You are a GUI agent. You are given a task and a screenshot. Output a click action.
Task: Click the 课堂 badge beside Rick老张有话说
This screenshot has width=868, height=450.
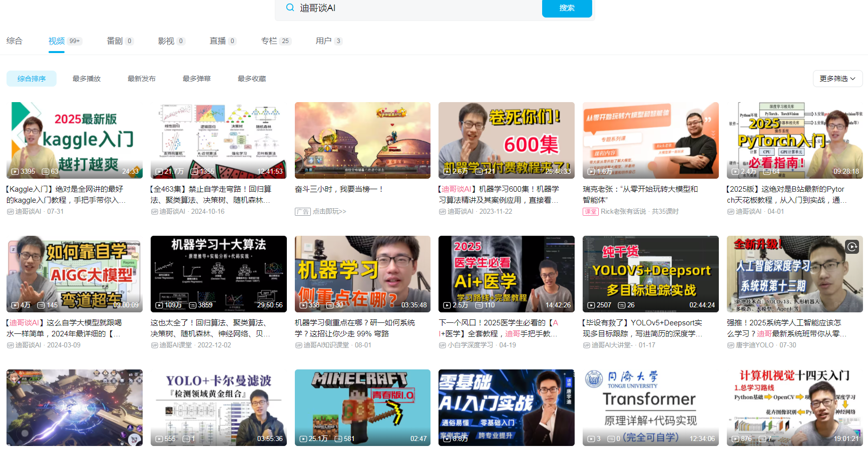pos(591,212)
